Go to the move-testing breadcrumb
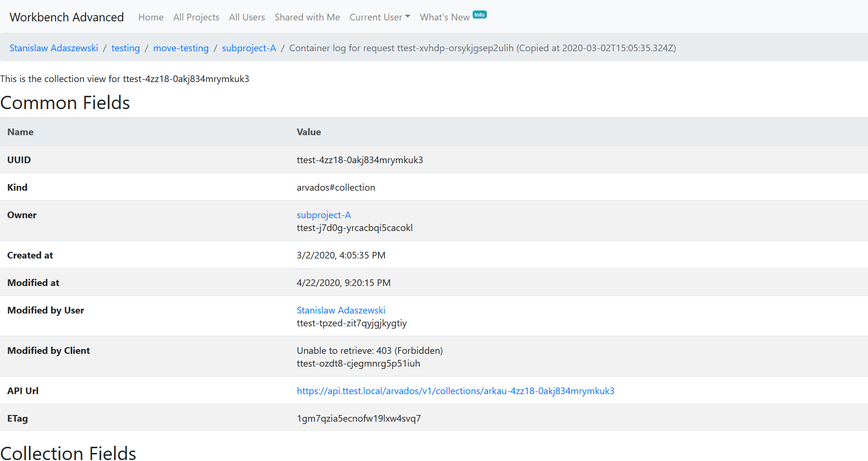This screenshot has width=868, height=461. (181, 48)
